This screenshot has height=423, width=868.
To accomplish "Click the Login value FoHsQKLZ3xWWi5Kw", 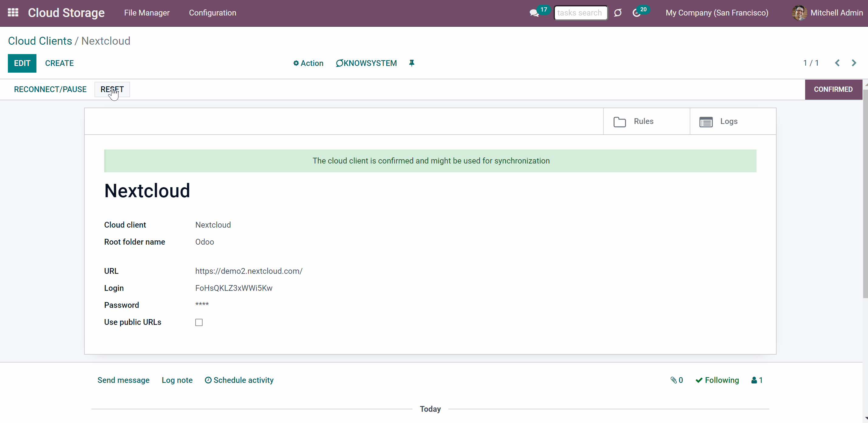I will point(234,288).
